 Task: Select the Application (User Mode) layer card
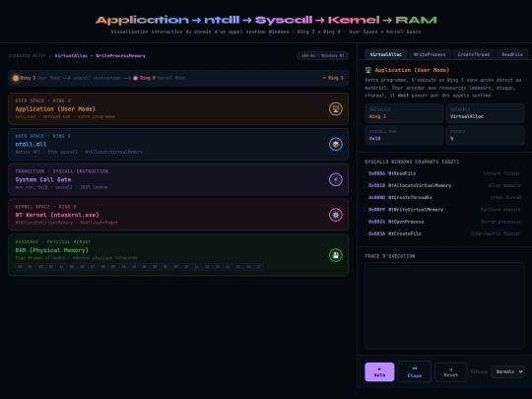(178, 109)
